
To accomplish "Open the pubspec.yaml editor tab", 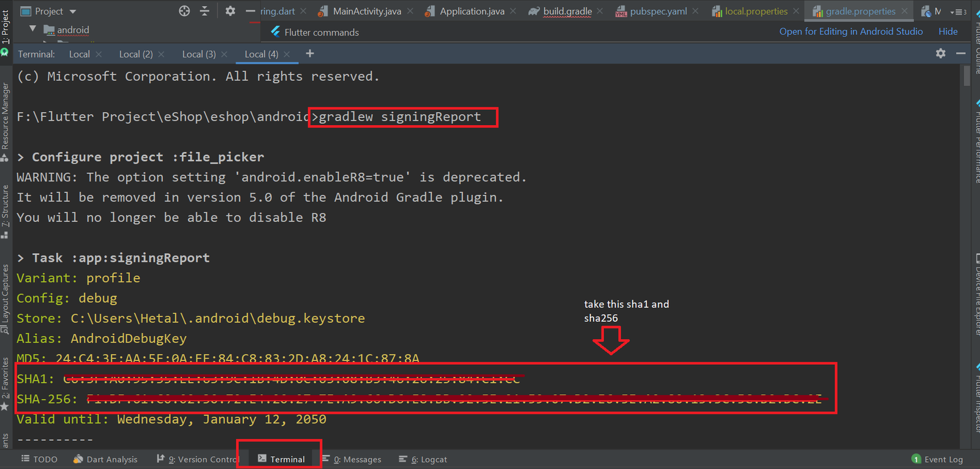I will tap(658, 12).
